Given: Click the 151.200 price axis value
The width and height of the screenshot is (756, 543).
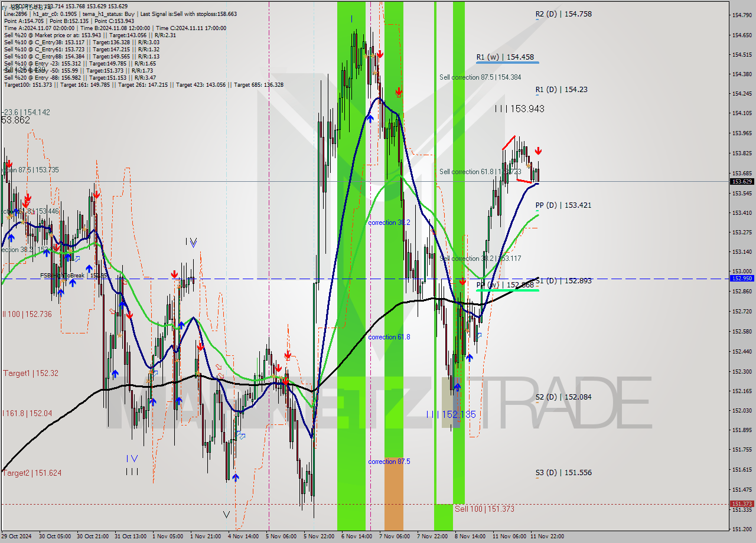Looking at the screenshot, I should point(742,529).
